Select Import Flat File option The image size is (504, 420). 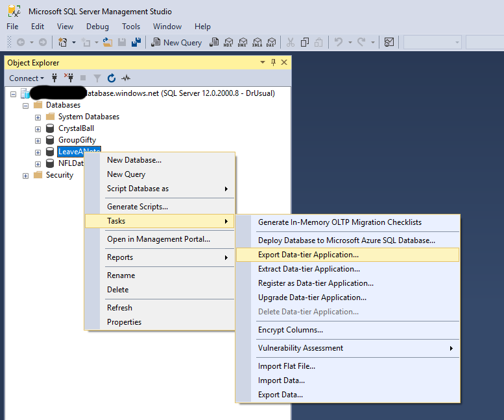(348, 366)
